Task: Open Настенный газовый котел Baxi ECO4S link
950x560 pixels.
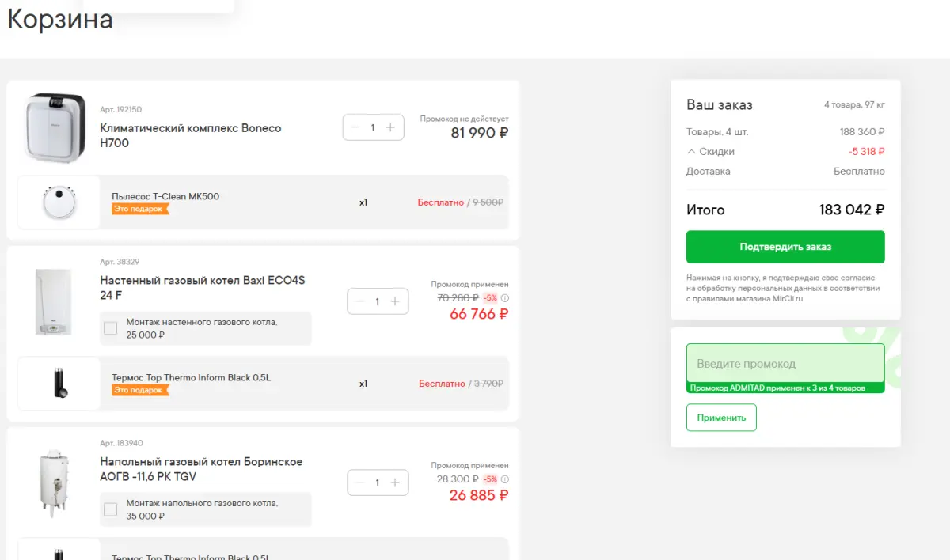Action: pyautogui.click(x=203, y=288)
